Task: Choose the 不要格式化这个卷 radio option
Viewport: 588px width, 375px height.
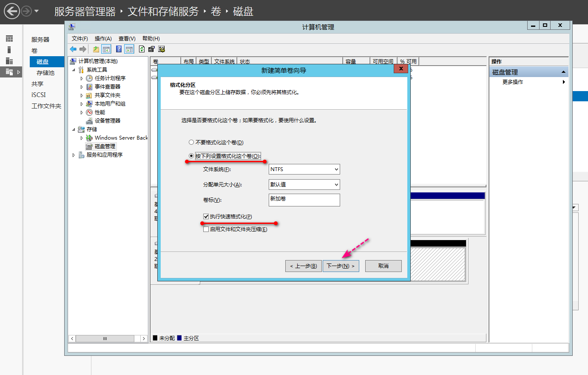Action: (191, 143)
